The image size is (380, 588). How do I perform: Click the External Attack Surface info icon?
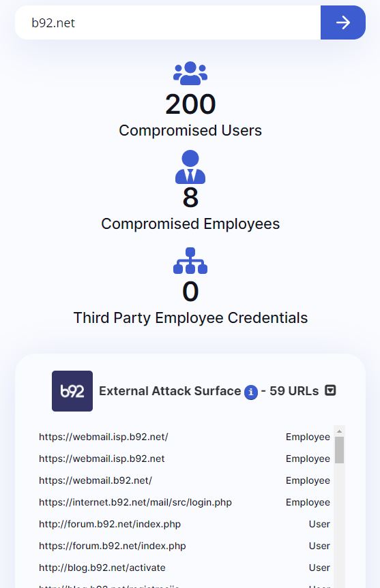pos(251,392)
